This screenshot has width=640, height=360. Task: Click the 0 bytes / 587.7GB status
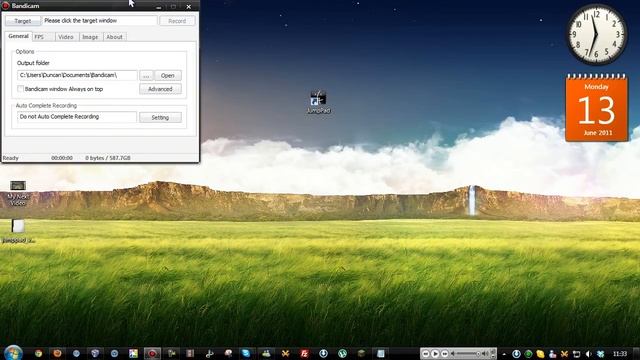(x=108, y=158)
